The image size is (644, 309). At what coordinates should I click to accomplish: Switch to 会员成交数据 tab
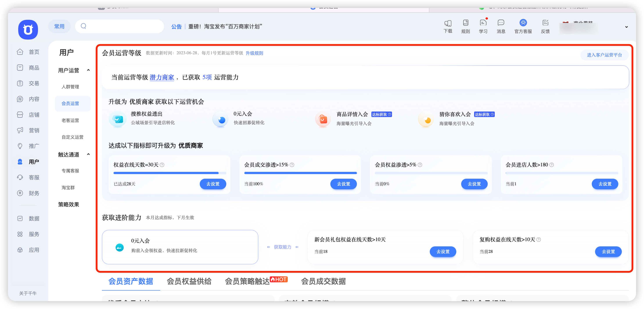(x=324, y=281)
